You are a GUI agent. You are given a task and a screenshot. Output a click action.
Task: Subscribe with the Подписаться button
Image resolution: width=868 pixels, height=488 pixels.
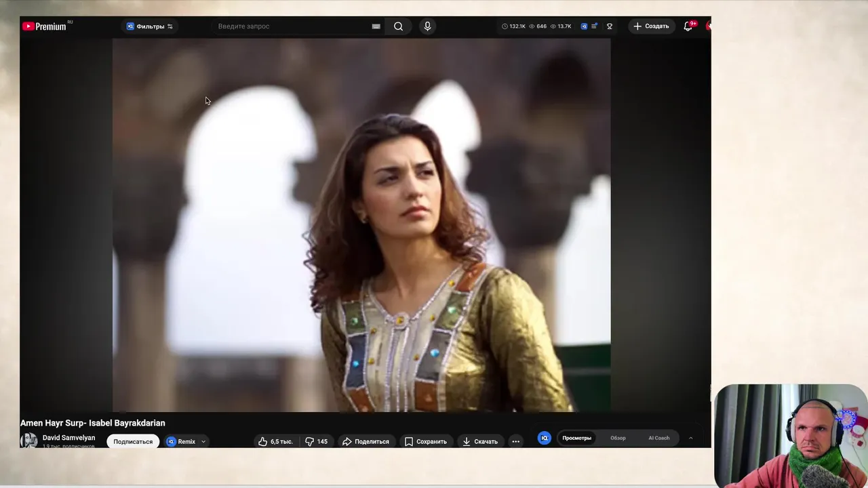point(133,441)
